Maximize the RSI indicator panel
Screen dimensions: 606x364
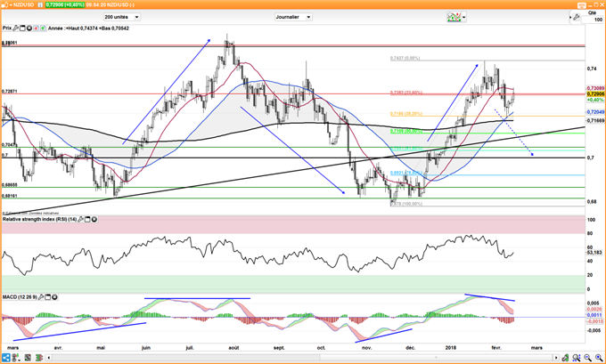(x=87, y=219)
